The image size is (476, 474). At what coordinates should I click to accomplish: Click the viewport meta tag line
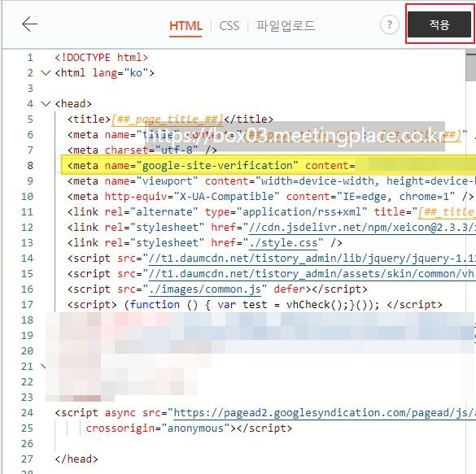(x=272, y=181)
